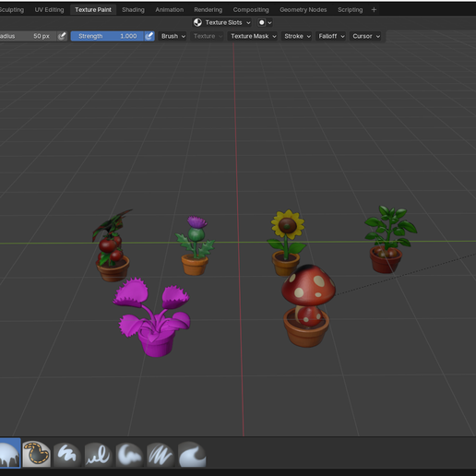Switch to the Shading workspace tab
This screenshot has width=476, height=476.
click(133, 9)
